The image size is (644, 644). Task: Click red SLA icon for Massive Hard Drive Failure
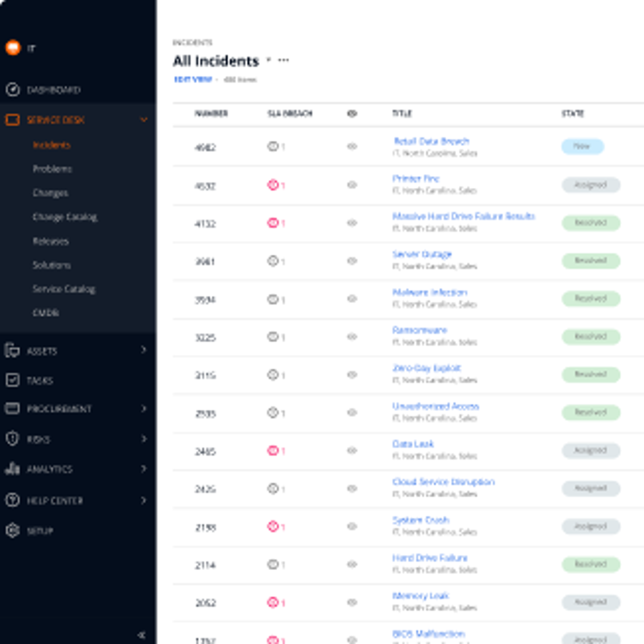coord(273,223)
